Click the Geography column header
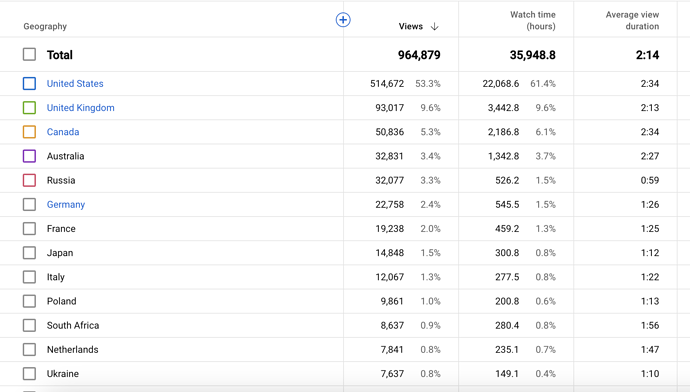Image resolution: width=690 pixels, height=392 pixels. point(45,26)
